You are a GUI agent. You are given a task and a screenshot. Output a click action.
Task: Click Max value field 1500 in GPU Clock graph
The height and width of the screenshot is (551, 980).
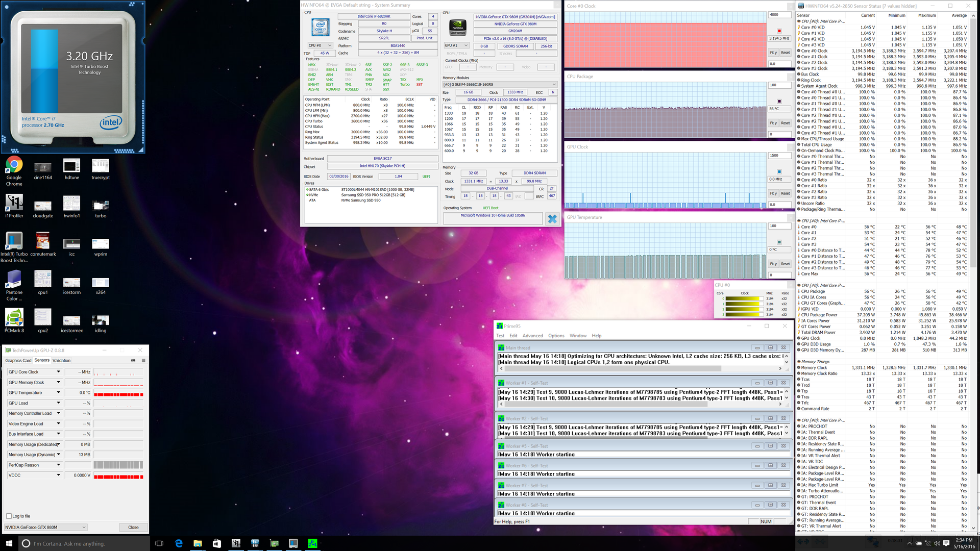780,155
